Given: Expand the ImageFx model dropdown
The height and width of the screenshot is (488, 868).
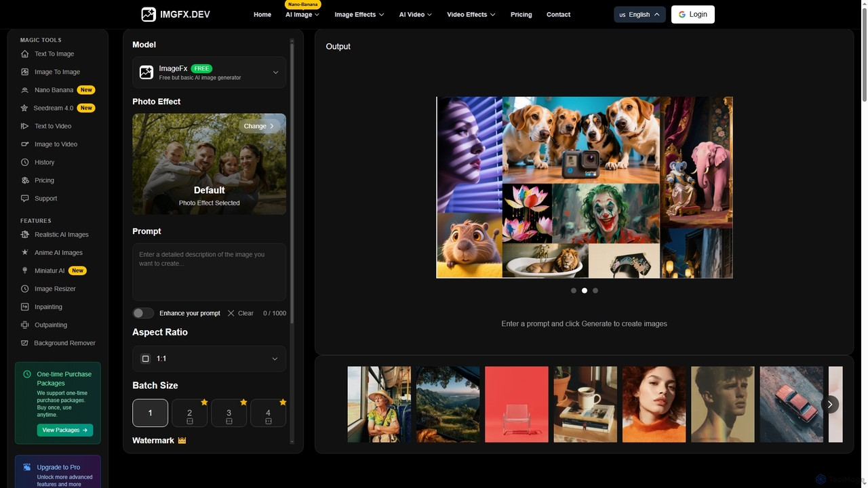Looking at the screenshot, I should (x=209, y=73).
